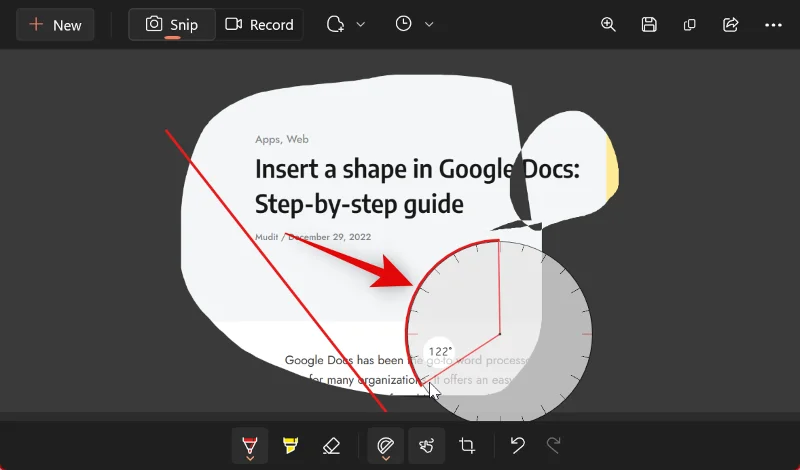Toggle touch writing mode

point(424,445)
